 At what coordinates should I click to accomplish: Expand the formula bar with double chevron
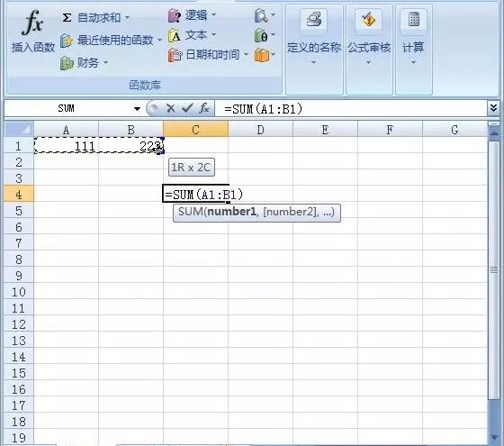coord(494,108)
